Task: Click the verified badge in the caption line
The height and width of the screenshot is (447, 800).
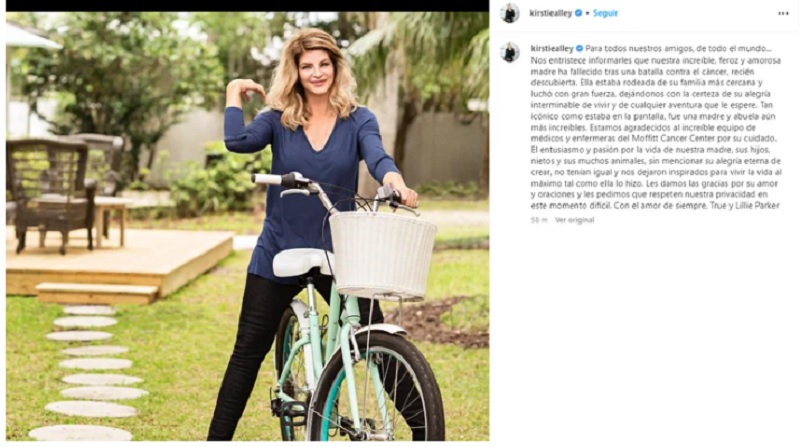Action: [x=580, y=48]
